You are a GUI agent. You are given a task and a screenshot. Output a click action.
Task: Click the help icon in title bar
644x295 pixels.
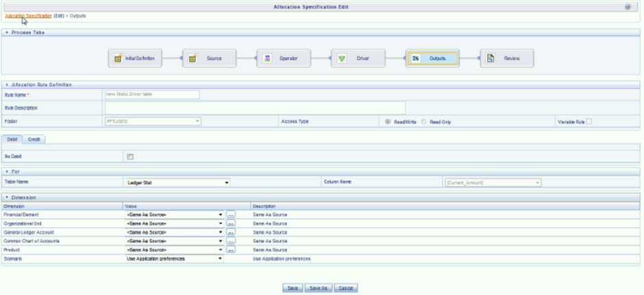(x=628, y=7)
